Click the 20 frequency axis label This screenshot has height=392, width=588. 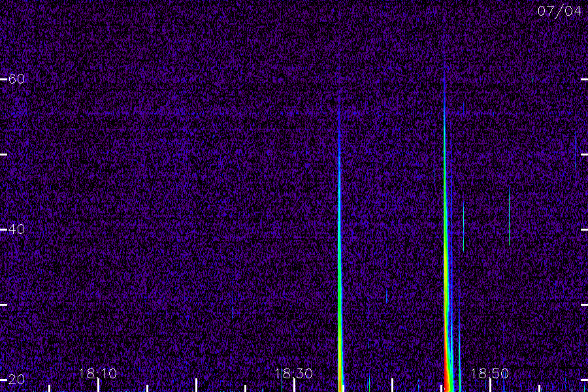(x=16, y=379)
